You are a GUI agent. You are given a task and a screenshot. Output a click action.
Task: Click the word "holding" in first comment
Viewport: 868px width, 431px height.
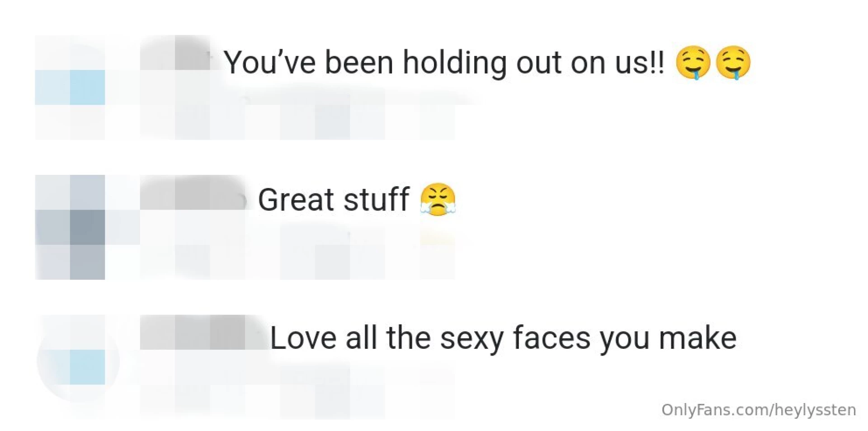[x=454, y=62]
